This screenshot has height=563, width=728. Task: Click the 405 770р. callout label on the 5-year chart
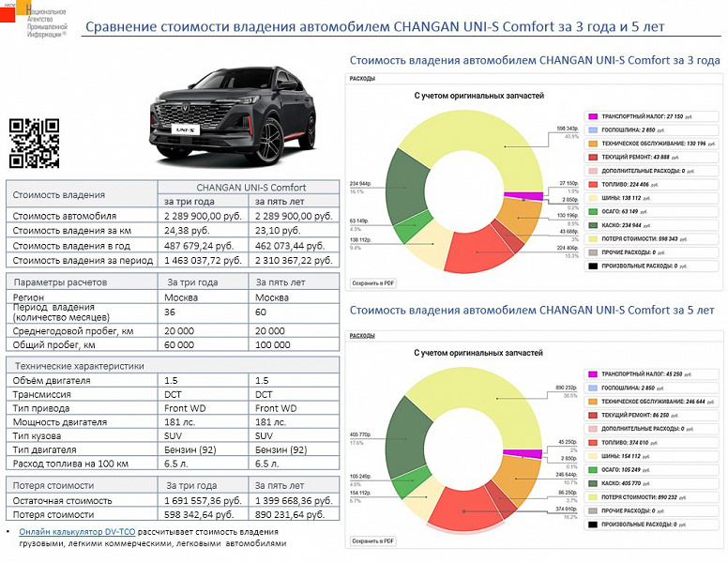[361, 434]
